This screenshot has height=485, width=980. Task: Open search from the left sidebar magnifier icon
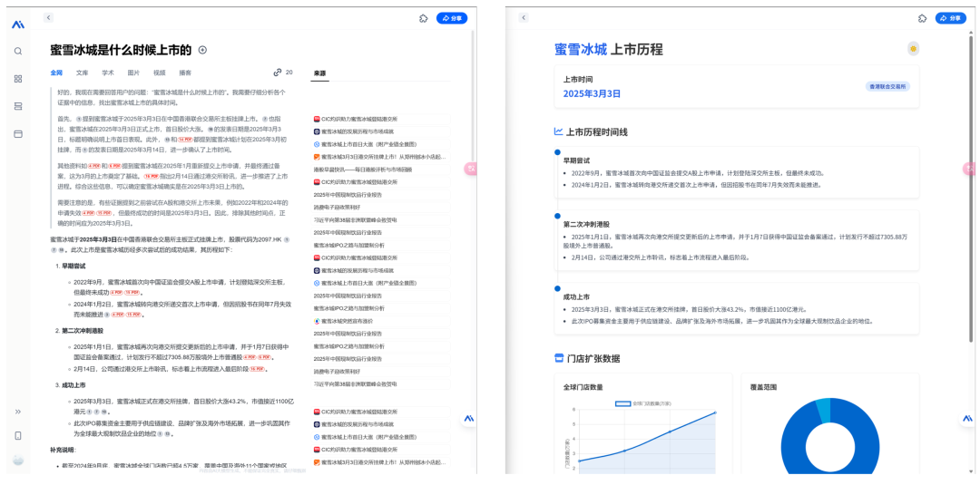click(x=18, y=51)
